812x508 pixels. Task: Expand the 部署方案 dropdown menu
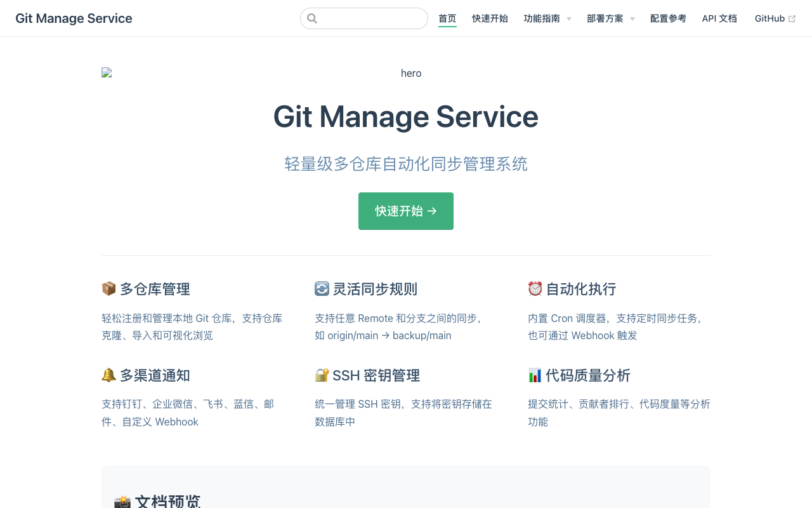(x=610, y=18)
